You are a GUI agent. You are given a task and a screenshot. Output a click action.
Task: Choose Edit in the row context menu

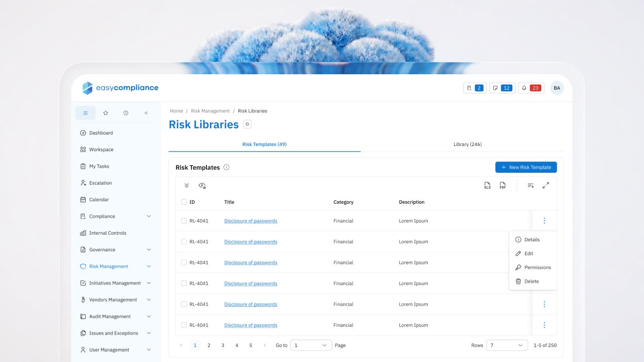532,254
